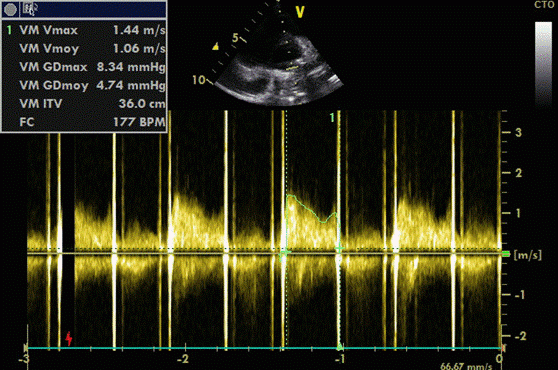The image size is (558, 370).
Task: Click the 66.67 mm/s sweep speed value
Action: (x=466, y=366)
